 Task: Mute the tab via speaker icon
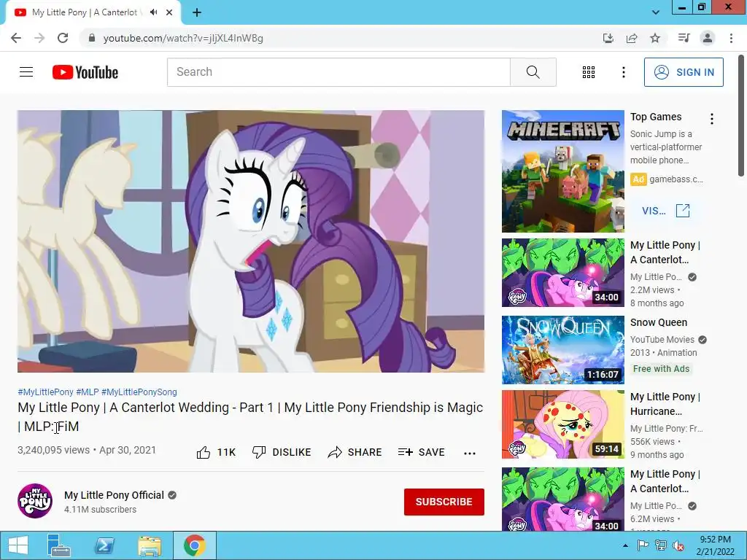153,12
